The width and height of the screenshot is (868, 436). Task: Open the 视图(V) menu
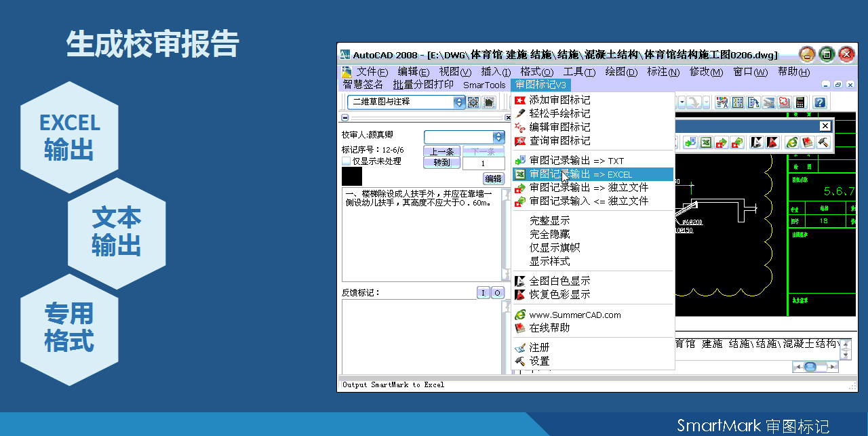455,72
